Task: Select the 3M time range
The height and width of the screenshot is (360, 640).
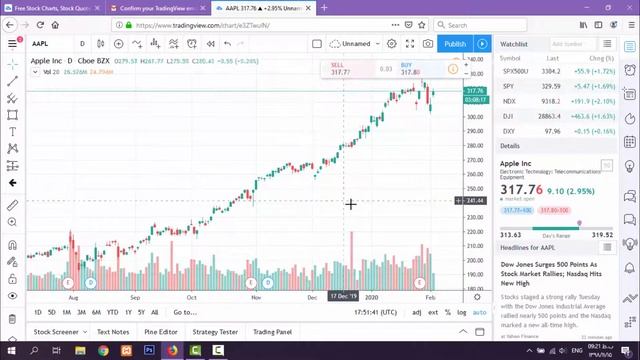Action: [x=81, y=312]
